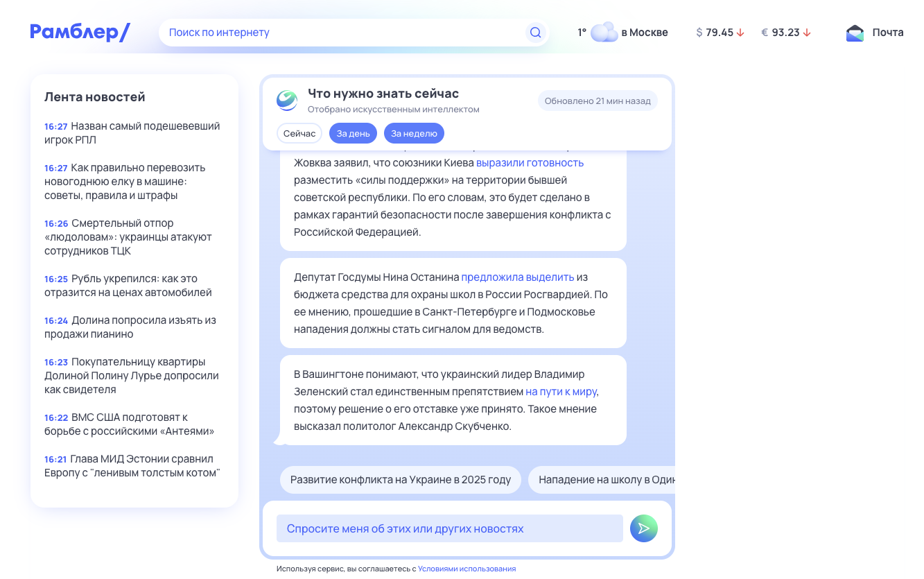Click the temperature reading в Москве
The width and height of the screenshot is (924, 579).
582,31
